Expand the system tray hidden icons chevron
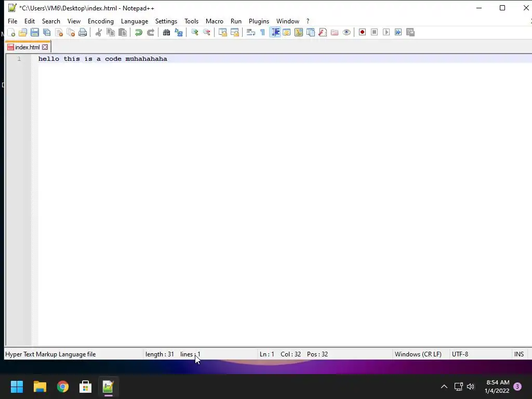 [x=444, y=387]
